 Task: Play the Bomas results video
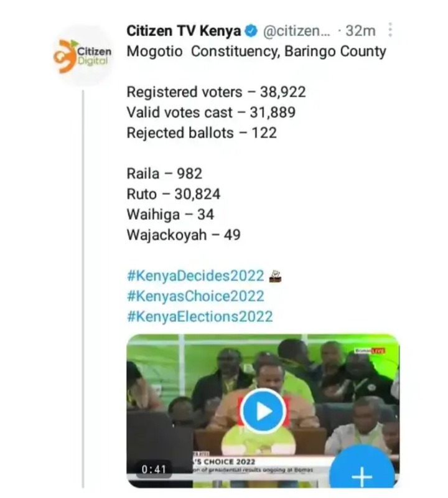[x=263, y=411]
